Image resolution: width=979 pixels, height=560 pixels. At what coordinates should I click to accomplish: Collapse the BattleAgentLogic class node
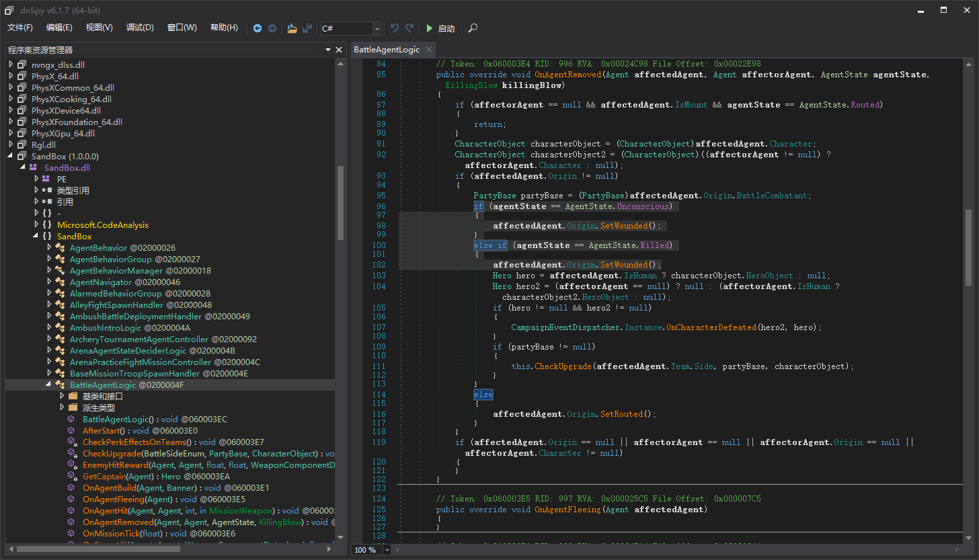(x=49, y=385)
